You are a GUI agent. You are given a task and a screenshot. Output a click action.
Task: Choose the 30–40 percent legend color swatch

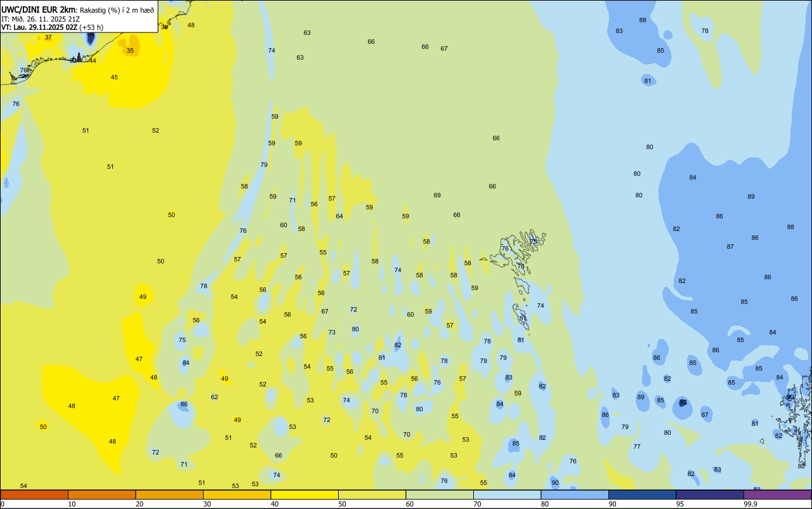[237, 494]
